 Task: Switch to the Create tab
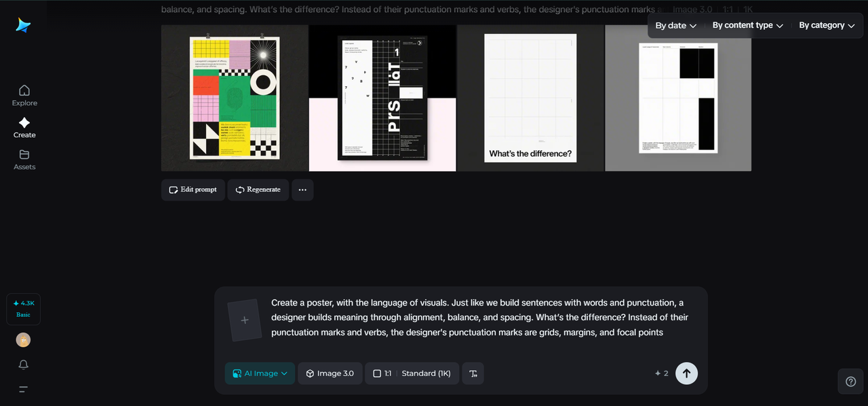click(24, 127)
